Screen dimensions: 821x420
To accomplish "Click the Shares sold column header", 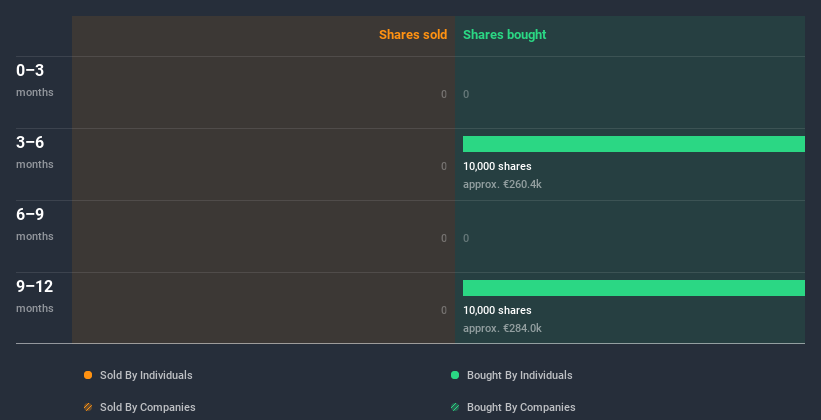I will coord(413,35).
